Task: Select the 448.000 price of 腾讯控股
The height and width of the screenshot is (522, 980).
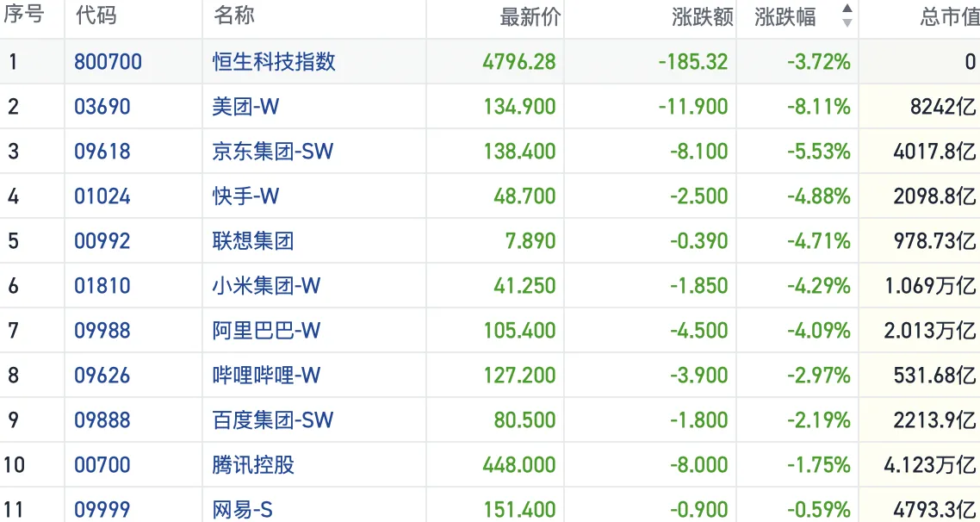Action: pos(518,465)
